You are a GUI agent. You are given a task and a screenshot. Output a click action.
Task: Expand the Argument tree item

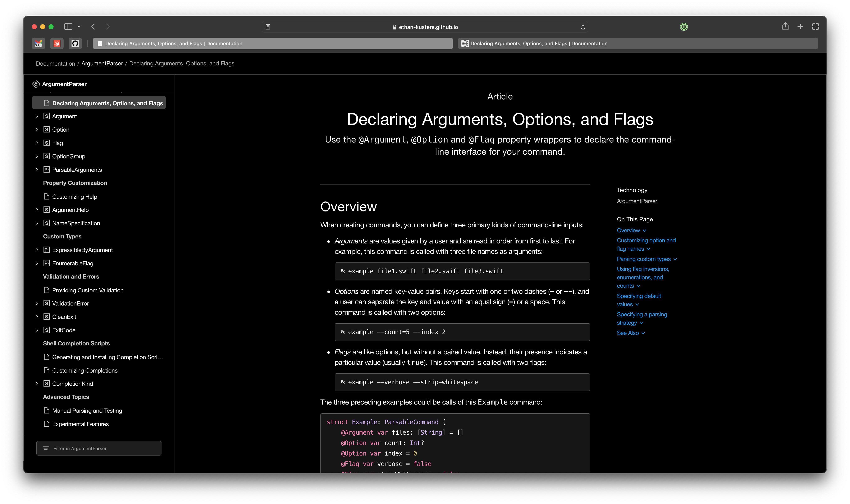pos(37,116)
